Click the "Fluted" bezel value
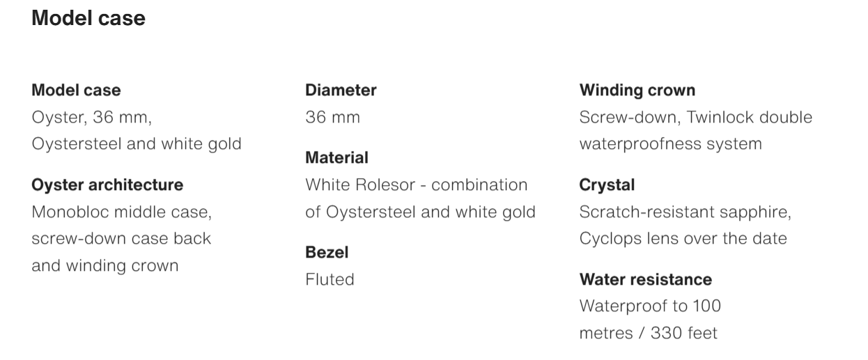868x360 pixels. click(330, 280)
